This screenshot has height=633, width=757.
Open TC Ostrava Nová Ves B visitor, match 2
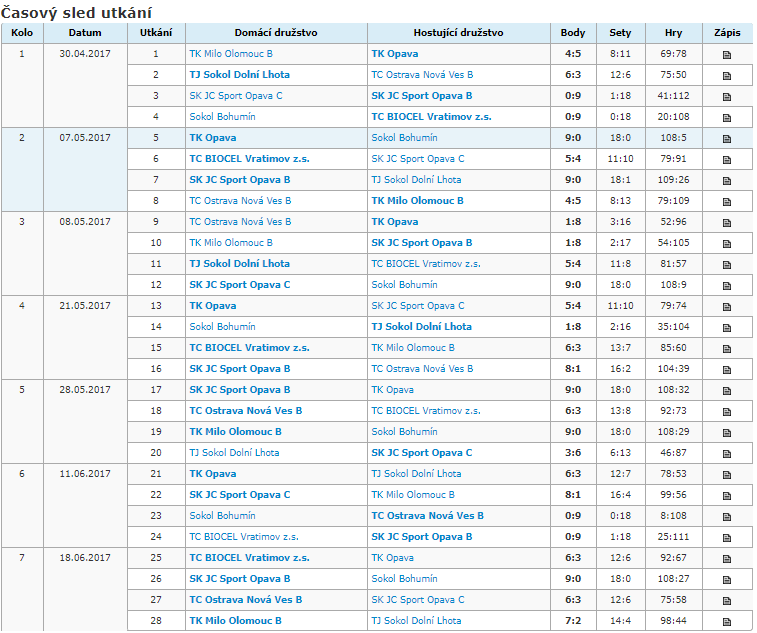(x=422, y=74)
